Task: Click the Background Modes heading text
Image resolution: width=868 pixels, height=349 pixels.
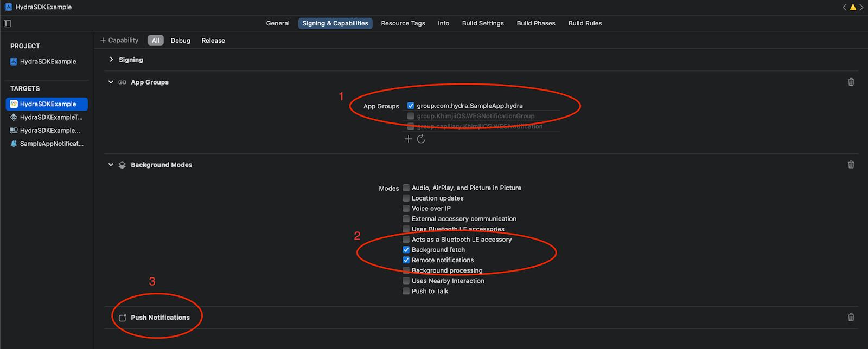Action: pos(162,165)
